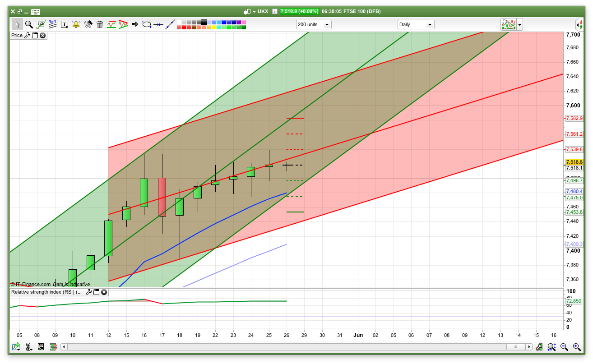This screenshot has width=593, height=364.
Task: Choose the ellipse drawing tool
Action: click(x=146, y=24)
